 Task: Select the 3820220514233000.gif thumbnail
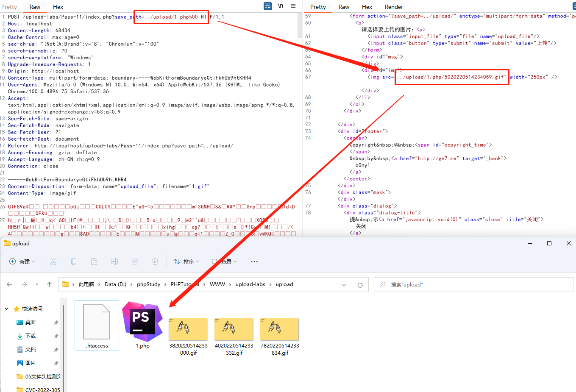[188, 329]
